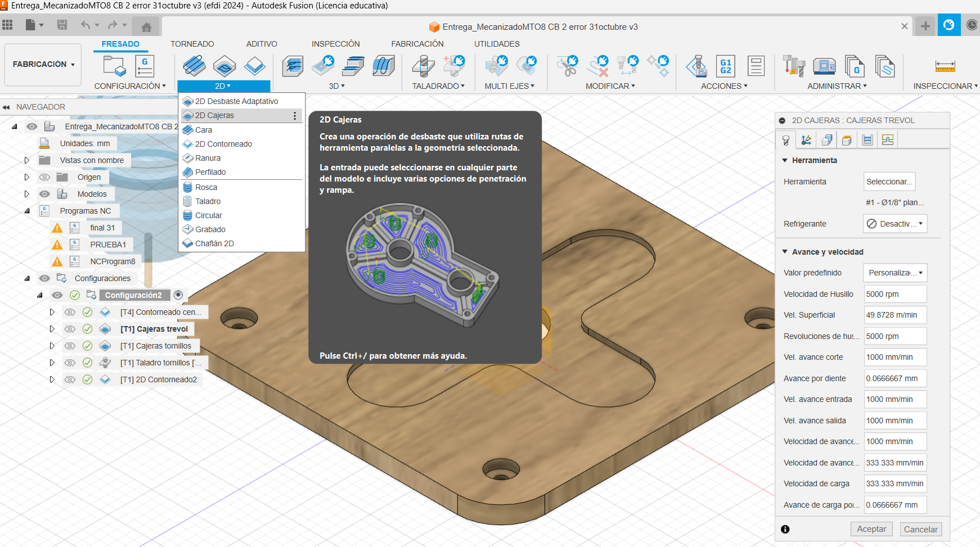The image size is (980, 547).
Task: Click the Cancelar button
Action: [920, 529]
